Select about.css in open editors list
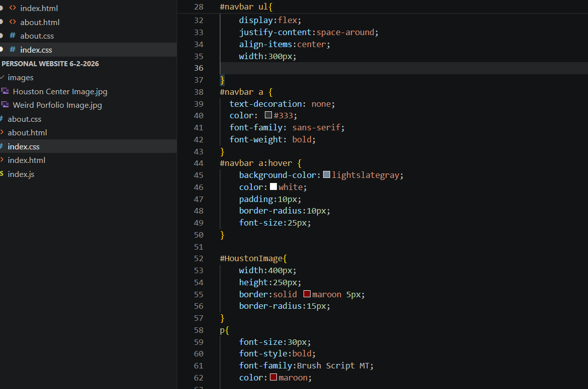This screenshot has width=588, height=389. tap(37, 36)
